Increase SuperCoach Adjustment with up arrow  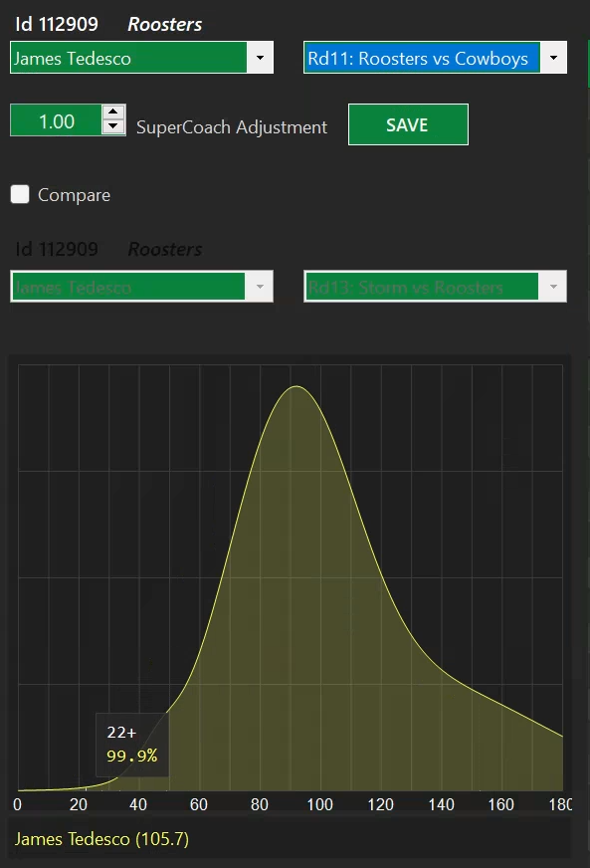point(113,111)
